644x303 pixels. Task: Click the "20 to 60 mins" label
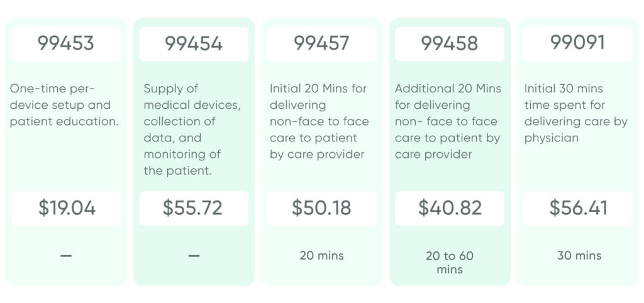point(450,263)
